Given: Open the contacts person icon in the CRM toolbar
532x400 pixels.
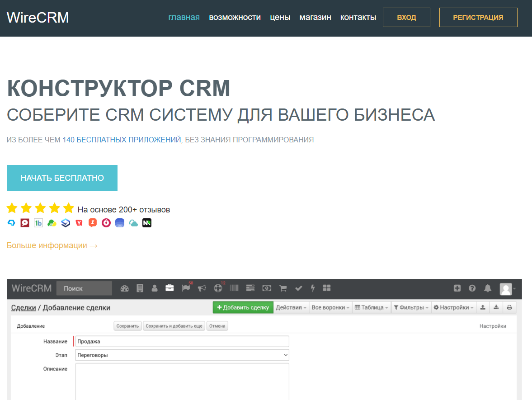Looking at the screenshot, I should point(155,288).
